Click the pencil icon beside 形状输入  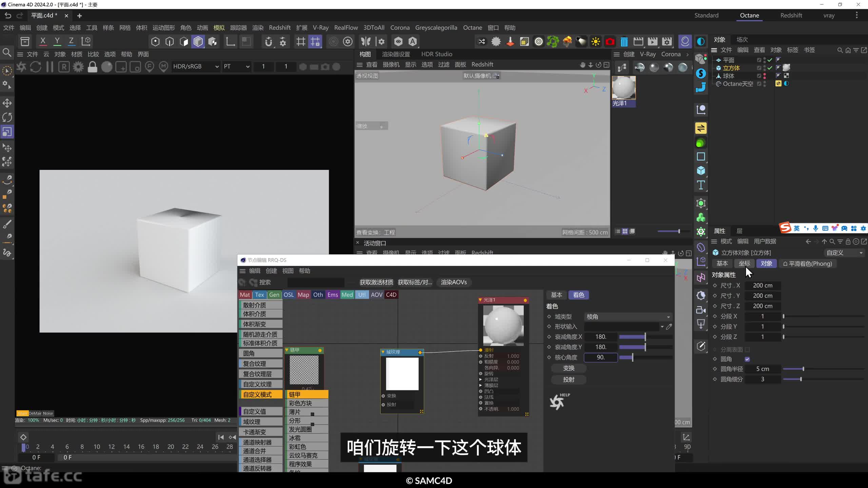click(669, 327)
